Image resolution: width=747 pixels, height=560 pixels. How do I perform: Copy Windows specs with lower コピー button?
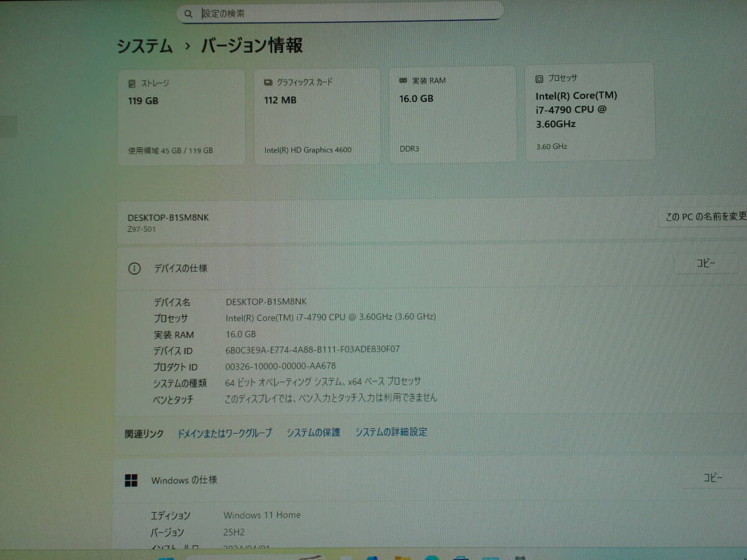pos(713,478)
